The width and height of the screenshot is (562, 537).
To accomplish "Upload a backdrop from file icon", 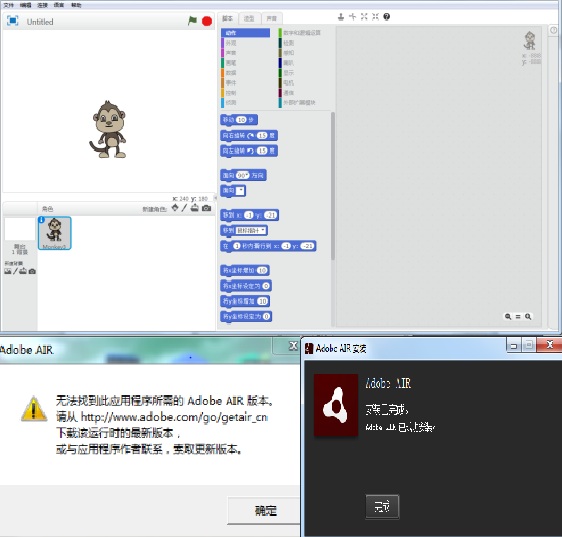I will point(23,271).
